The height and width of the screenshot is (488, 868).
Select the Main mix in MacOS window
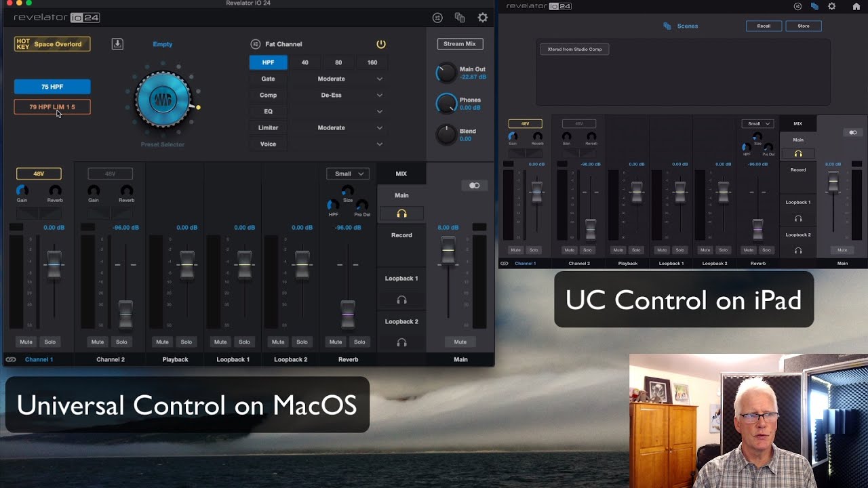click(x=401, y=195)
